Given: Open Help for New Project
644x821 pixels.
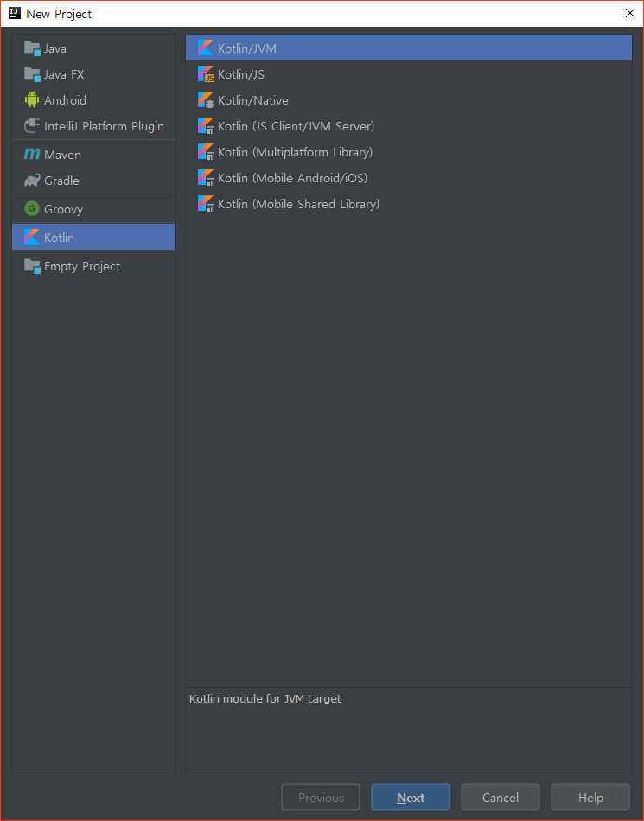Looking at the screenshot, I should (x=590, y=797).
